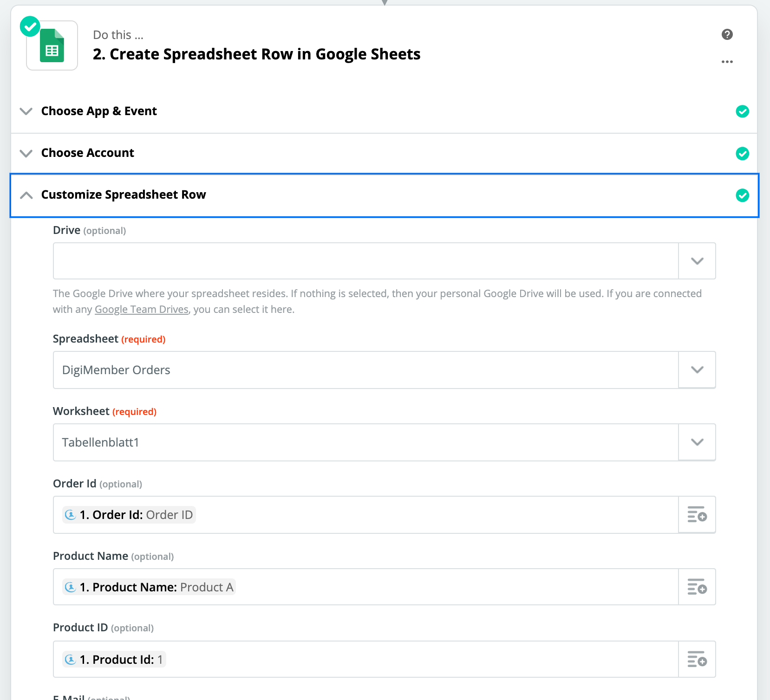Click green checkmark on Choose App & Event
This screenshot has height=700, width=770.
click(742, 111)
